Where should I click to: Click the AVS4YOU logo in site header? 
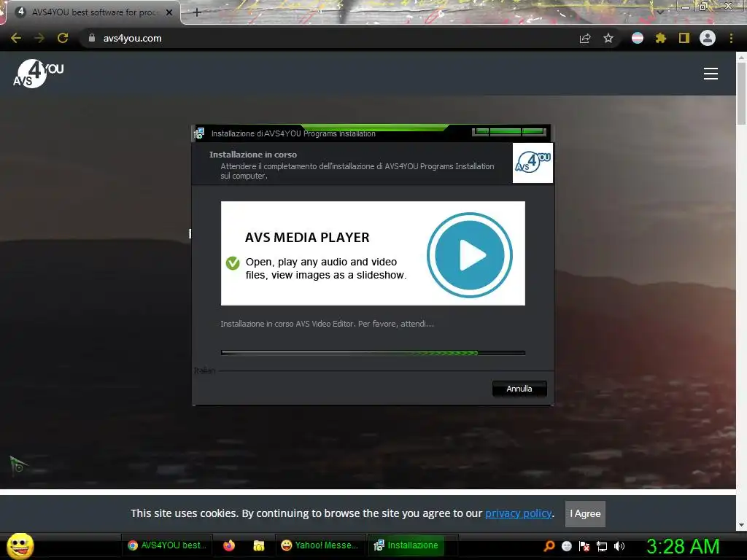(x=38, y=74)
